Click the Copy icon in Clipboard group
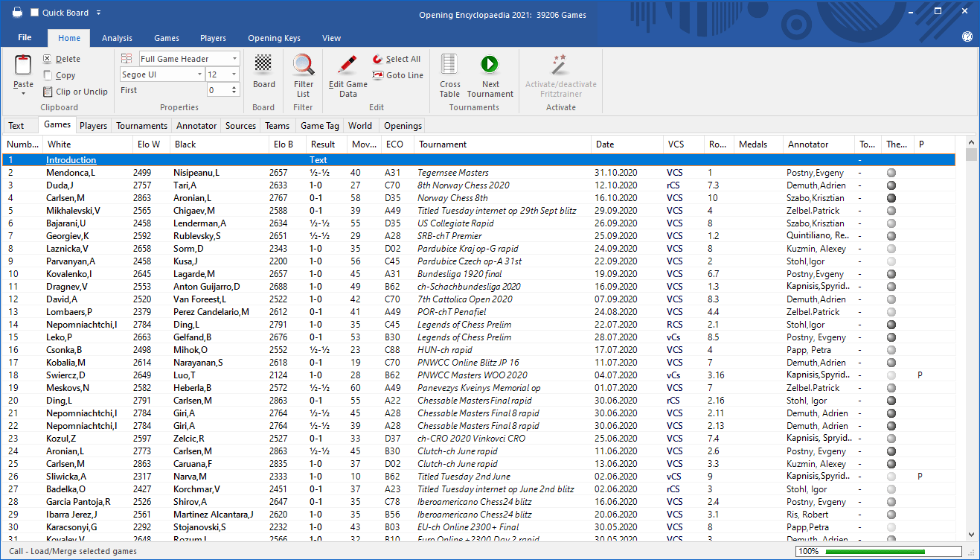The image size is (980, 560). click(x=48, y=75)
